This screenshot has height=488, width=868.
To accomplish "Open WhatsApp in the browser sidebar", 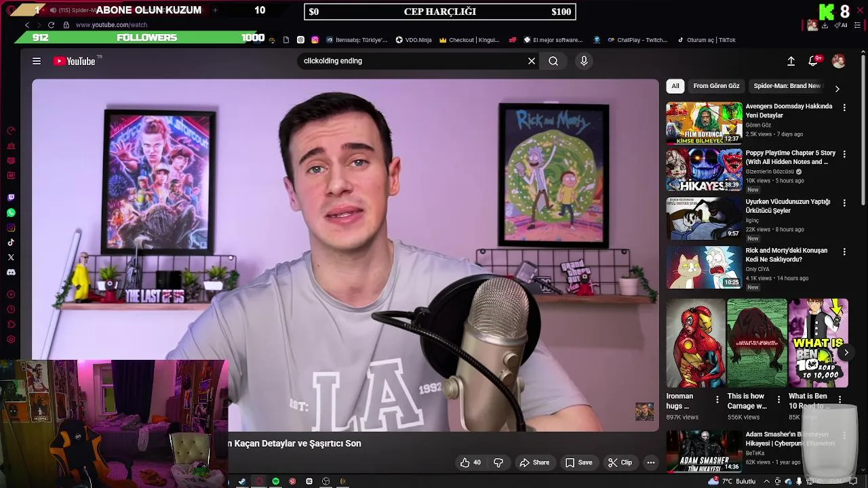I will click(11, 213).
